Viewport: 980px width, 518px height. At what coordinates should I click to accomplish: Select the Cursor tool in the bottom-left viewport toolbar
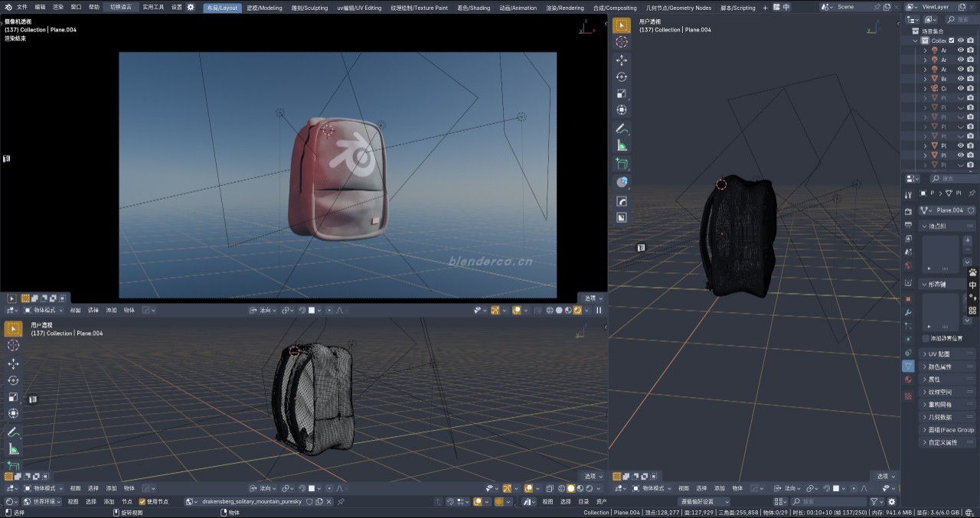point(13,345)
